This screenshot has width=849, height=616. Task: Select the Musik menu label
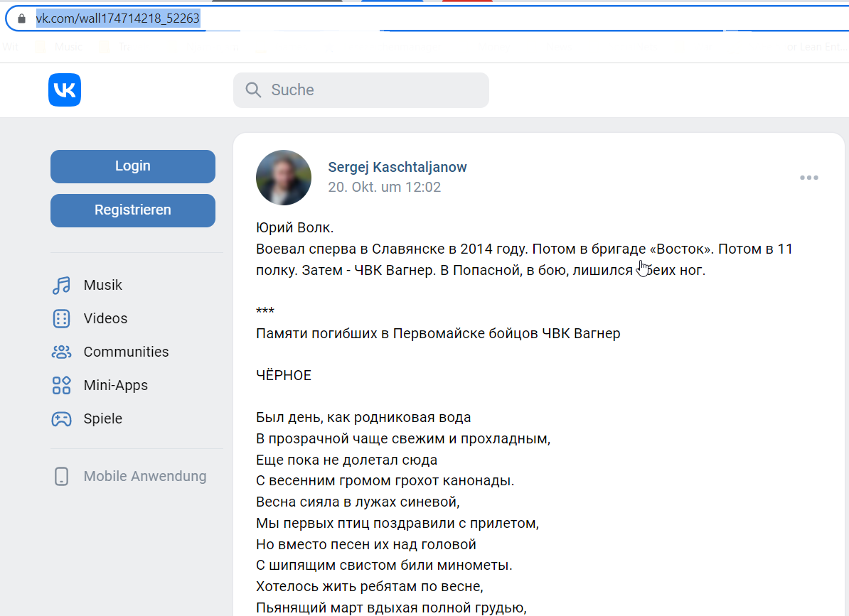click(103, 285)
